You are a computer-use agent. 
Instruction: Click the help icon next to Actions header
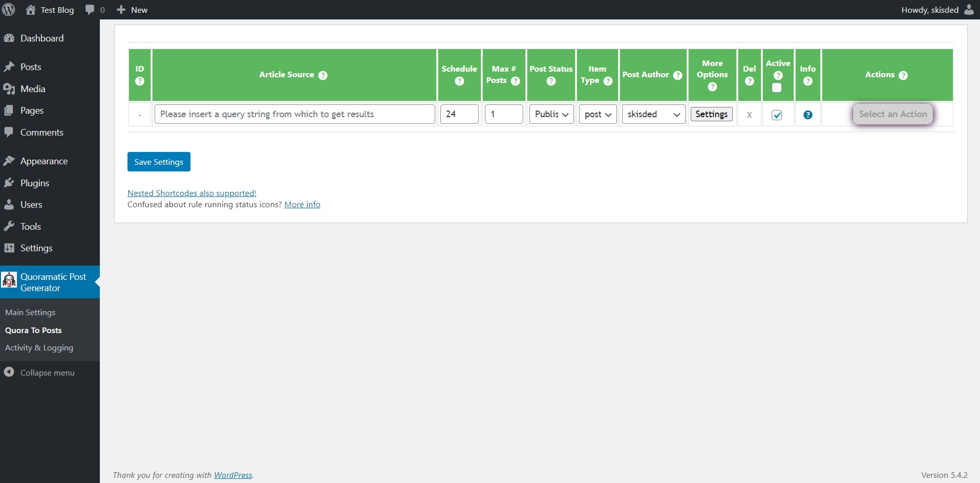(x=903, y=75)
